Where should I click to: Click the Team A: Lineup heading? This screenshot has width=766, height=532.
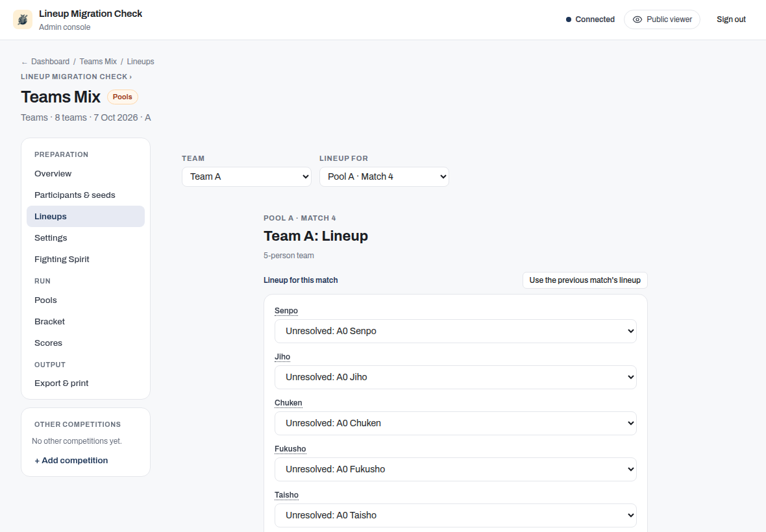click(x=315, y=236)
